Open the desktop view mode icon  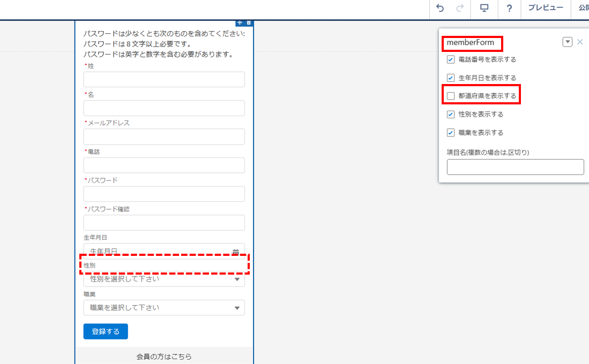484,8
